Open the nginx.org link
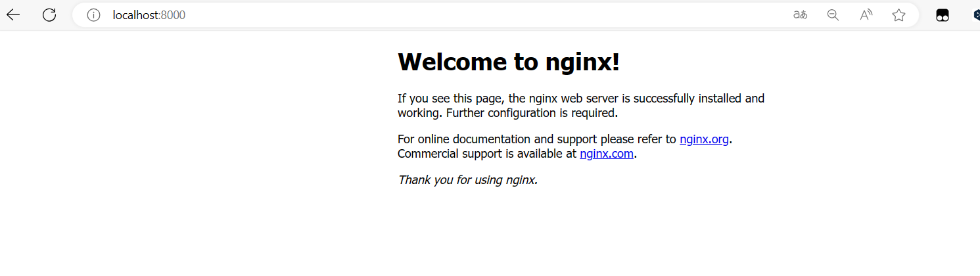This screenshot has height=276, width=980. [x=704, y=139]
